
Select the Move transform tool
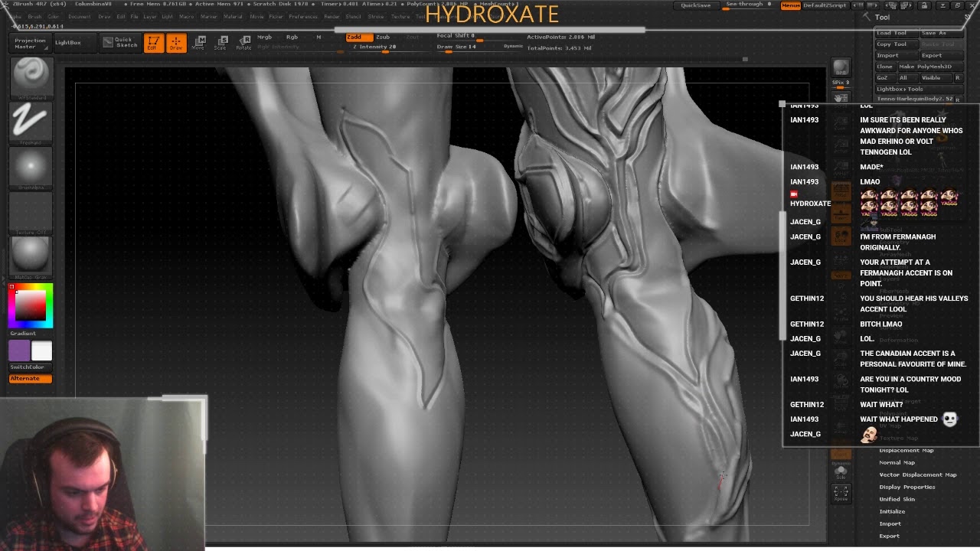[x=198, y=43]
